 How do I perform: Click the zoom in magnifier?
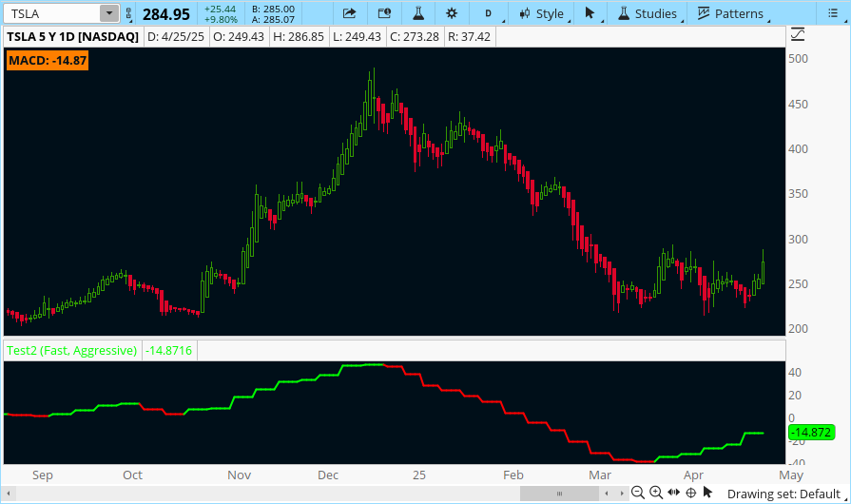click(656, 493)
